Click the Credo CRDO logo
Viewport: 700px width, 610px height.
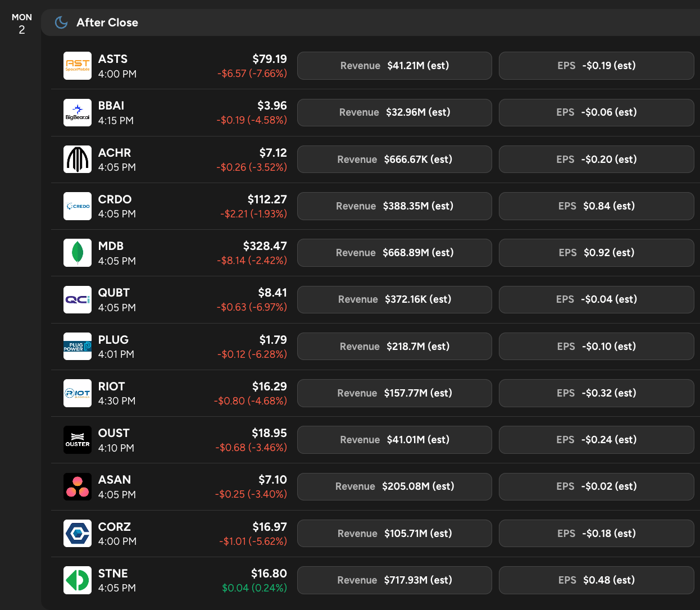pos(78,206)
